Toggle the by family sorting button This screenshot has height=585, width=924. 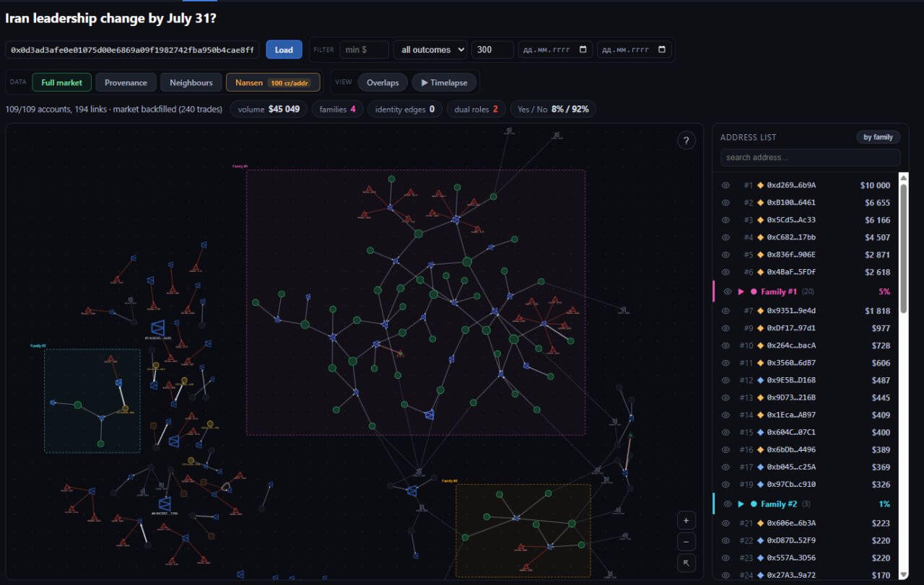pos(879,137)
